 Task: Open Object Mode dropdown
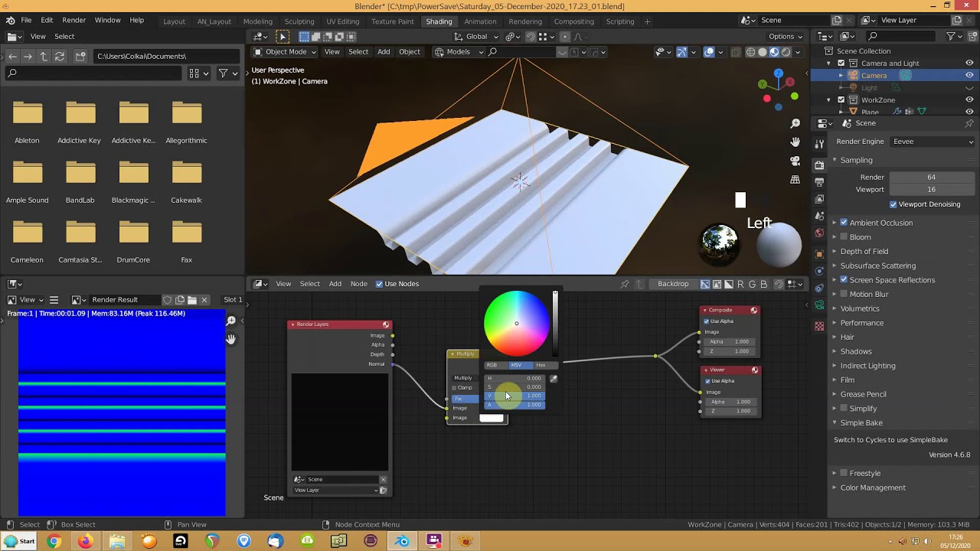click(285, 52)
